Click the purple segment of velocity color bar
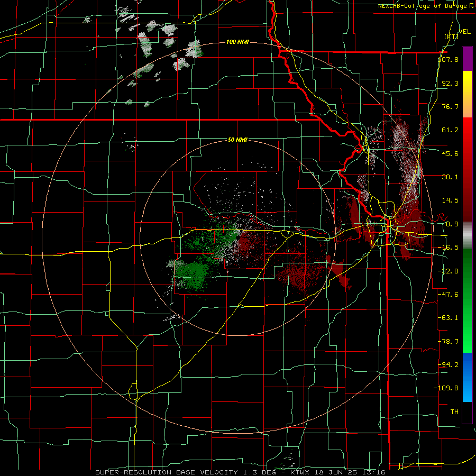Viewport: 476px width, 476px height. (x=467, y=59)
